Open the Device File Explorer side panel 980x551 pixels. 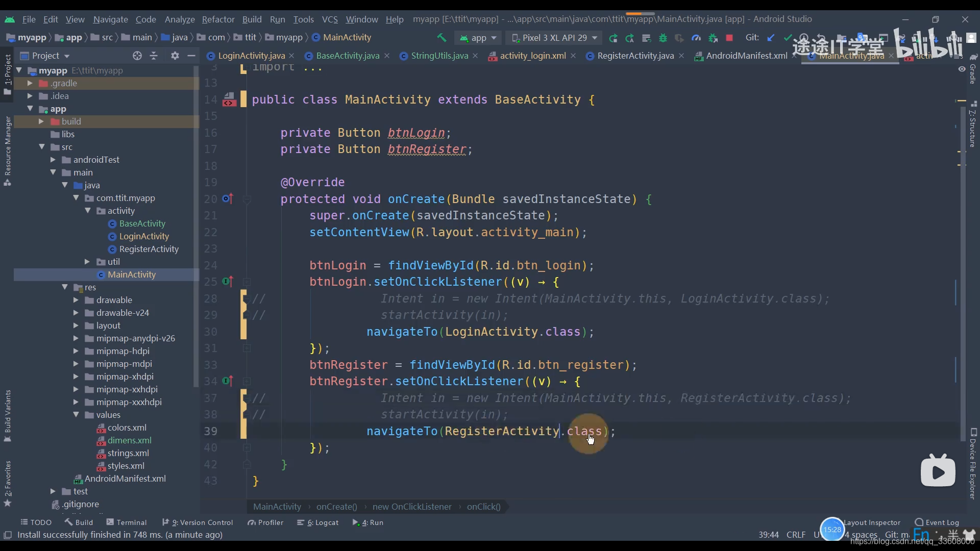click(x=973, y=464)
